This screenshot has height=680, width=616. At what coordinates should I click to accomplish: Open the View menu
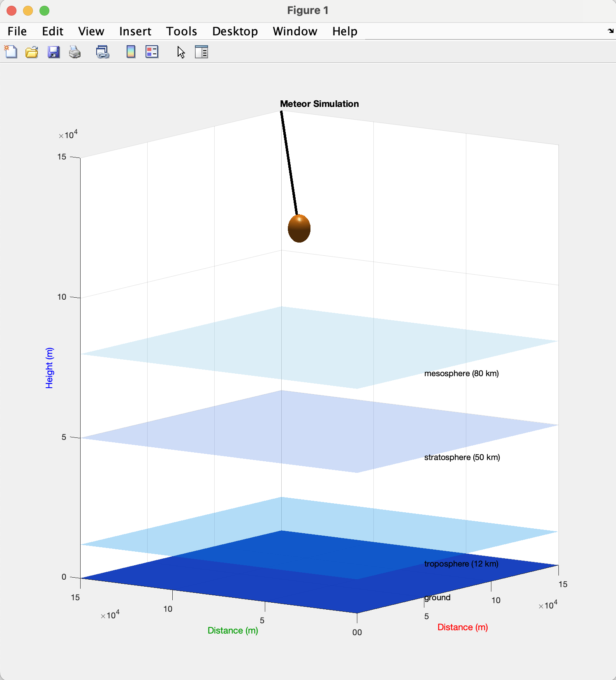click(x=91, y=31)
